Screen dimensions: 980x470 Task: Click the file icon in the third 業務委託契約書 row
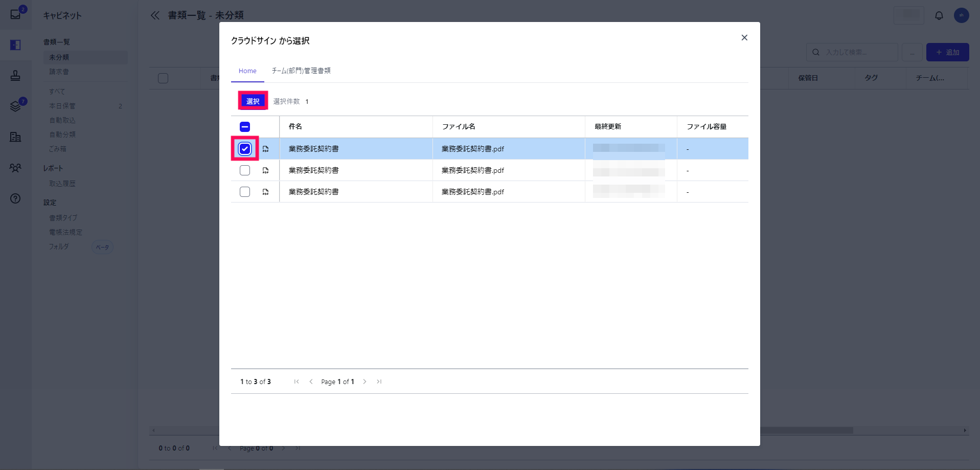pos(266,192)
